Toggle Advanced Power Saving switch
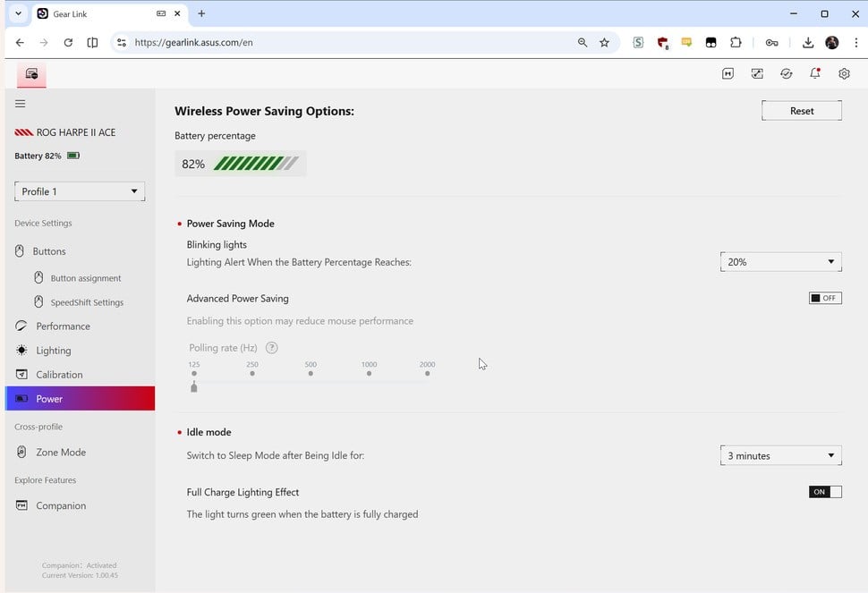 click(825, 298)
